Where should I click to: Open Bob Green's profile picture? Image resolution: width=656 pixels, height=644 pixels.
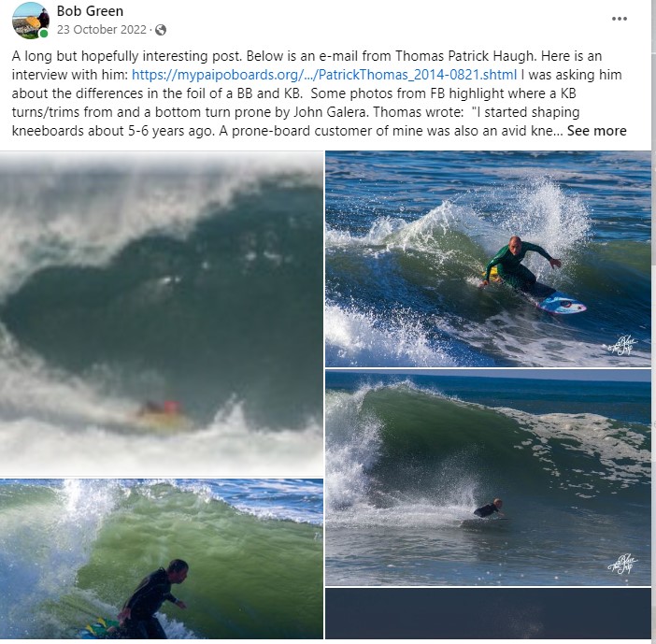(x=31, y=20)
